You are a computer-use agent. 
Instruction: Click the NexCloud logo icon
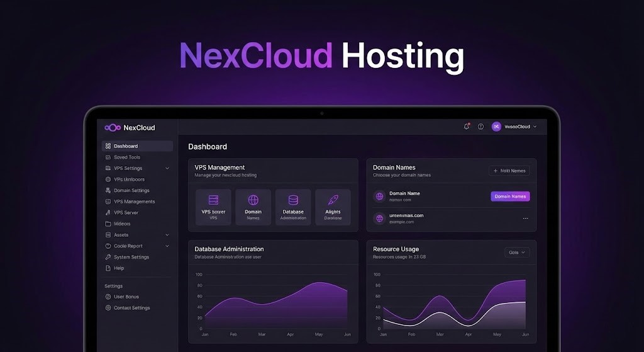tap(113, 128)
